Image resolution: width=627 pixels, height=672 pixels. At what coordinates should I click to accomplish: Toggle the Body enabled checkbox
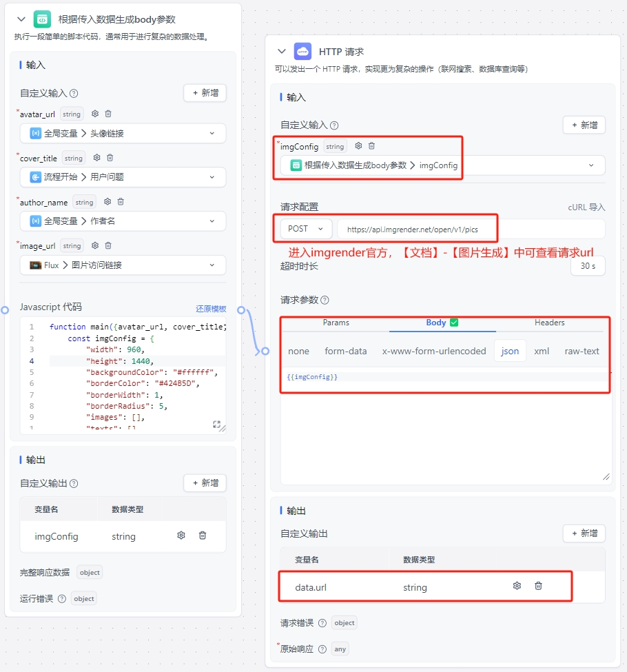tap(454, 323)
